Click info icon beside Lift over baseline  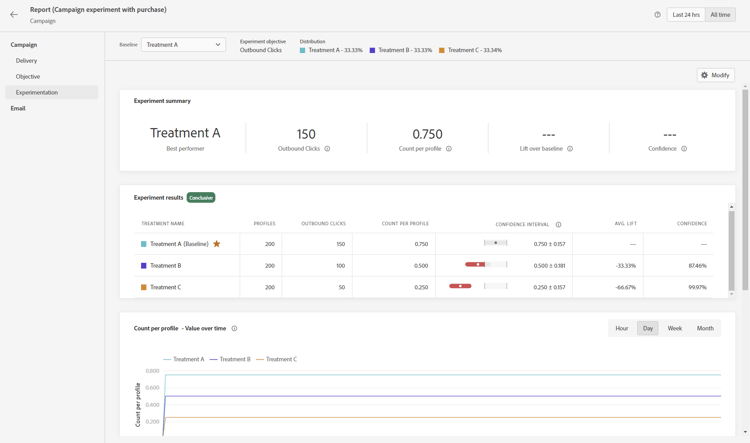570,149
